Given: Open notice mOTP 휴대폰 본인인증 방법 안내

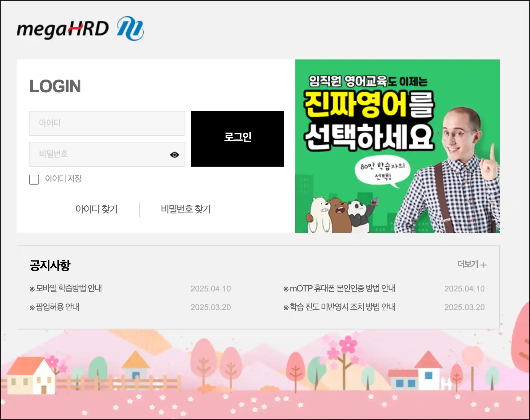Looking at the screenshot, I should click(339, 288).
